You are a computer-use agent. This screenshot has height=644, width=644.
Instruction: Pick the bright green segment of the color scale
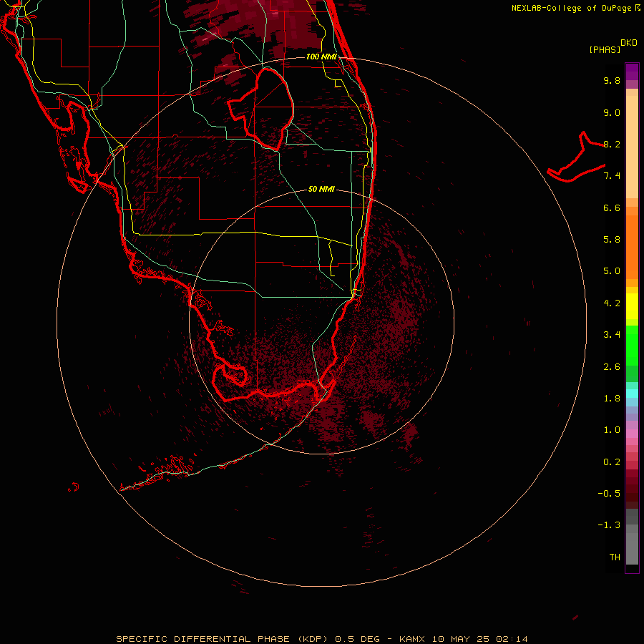[632, 345]
